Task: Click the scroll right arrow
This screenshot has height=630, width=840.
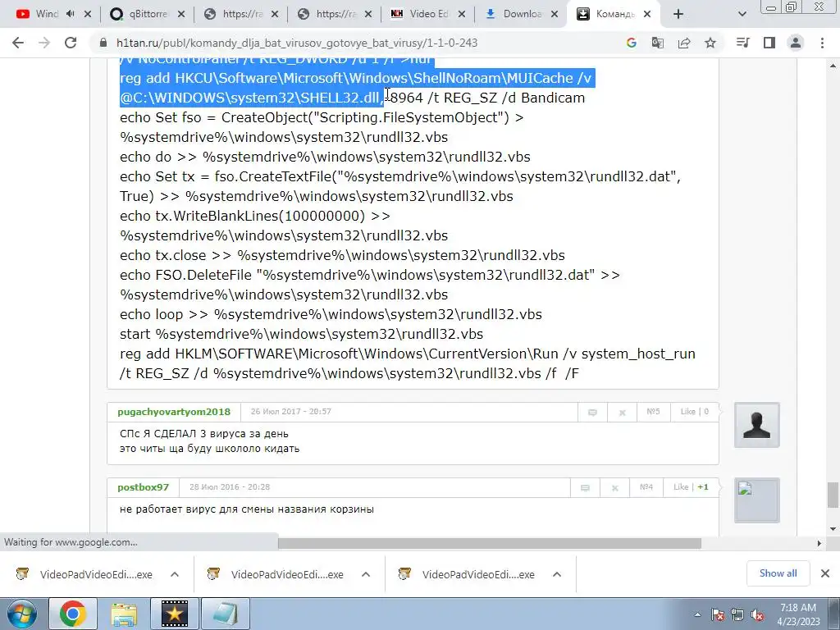Action: pyautogui.click(x=819, y=543)
